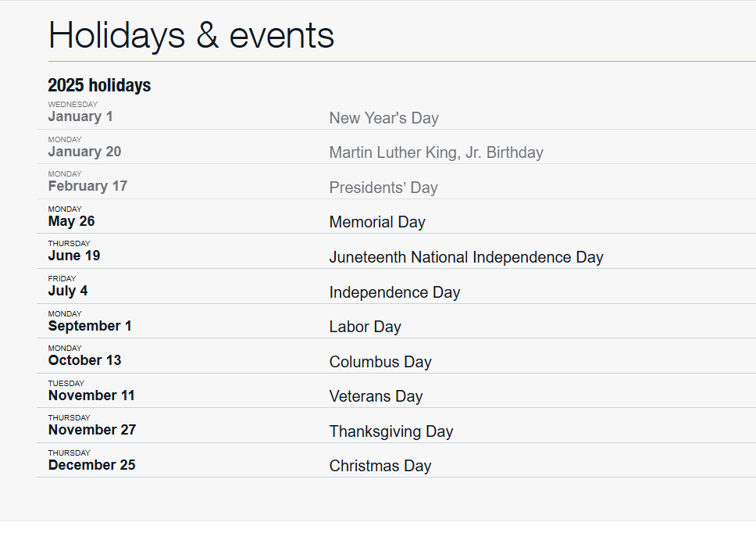
Task: Click the "Holidays & events" heading
Action: tap(191, 35)
